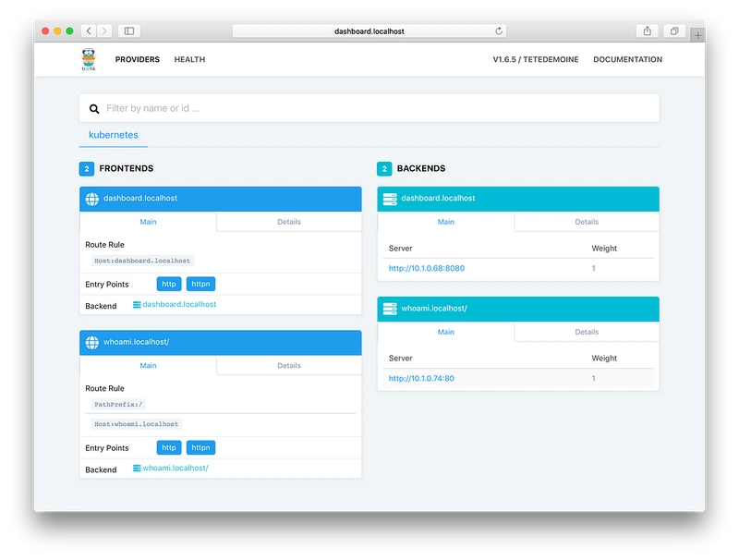Select Main tab of whoami.localhost/ backend
Image resolution: width=739 pixels, height=560 pixels.
[446, 332]
